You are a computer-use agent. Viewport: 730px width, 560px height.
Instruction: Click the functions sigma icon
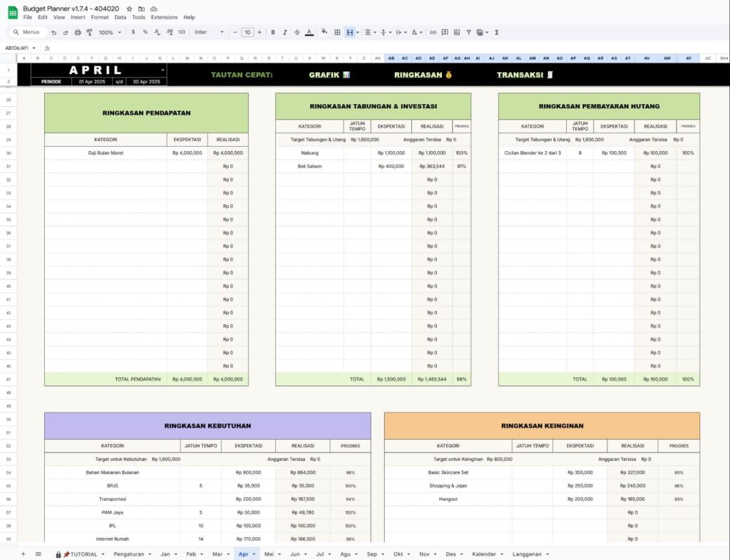496,32
